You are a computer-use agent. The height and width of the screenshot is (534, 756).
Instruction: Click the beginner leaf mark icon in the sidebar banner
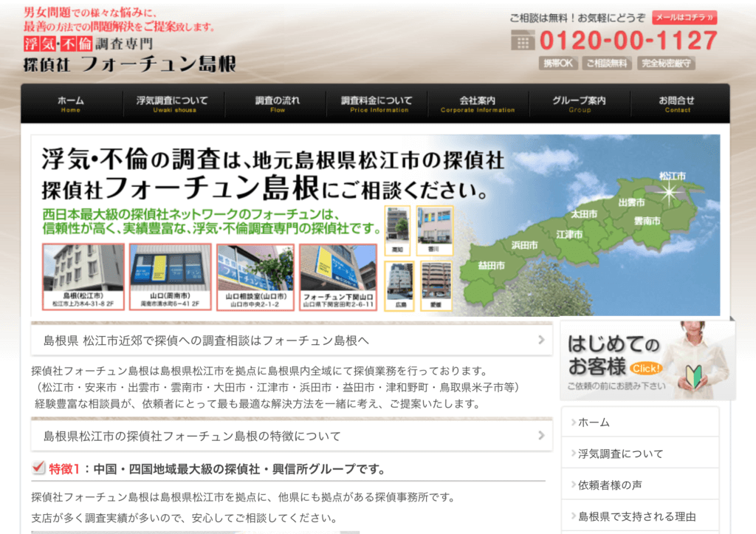click(693, 374)
